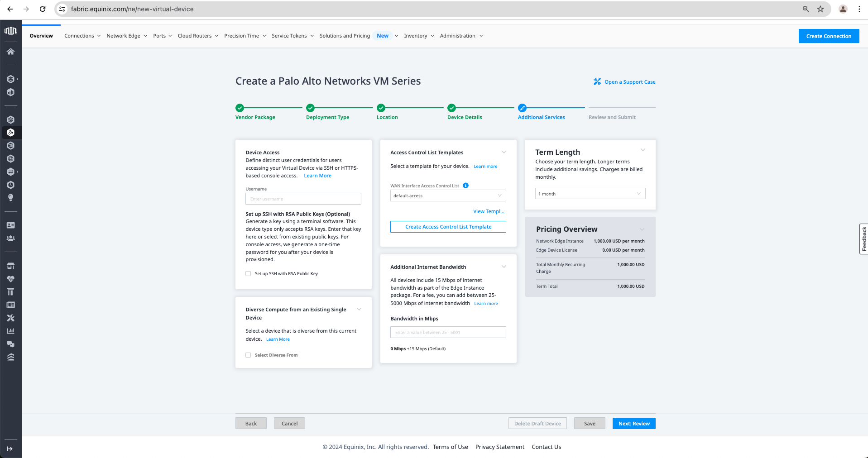The image size is (868, 458).
Task: Click the pillar column icon in the sidebar
Action: click(11, 292)
